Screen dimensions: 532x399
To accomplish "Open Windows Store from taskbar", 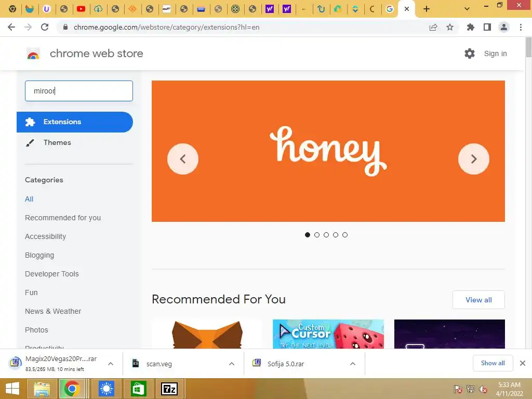I will click(x=138, y=389).
